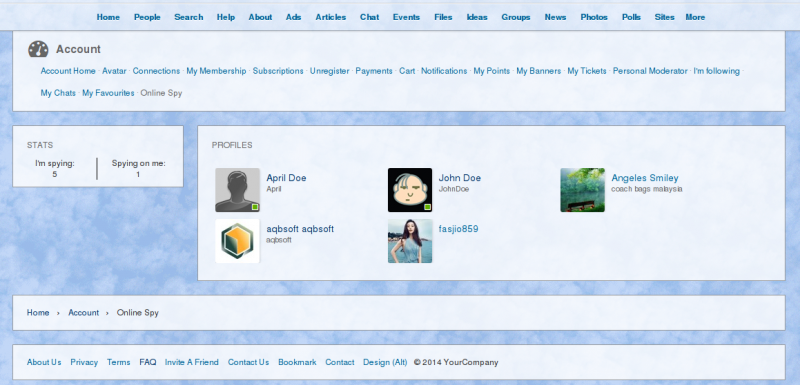Click John Doe's green online status indicator
800x385 pixels.
[x=428, y=207]
